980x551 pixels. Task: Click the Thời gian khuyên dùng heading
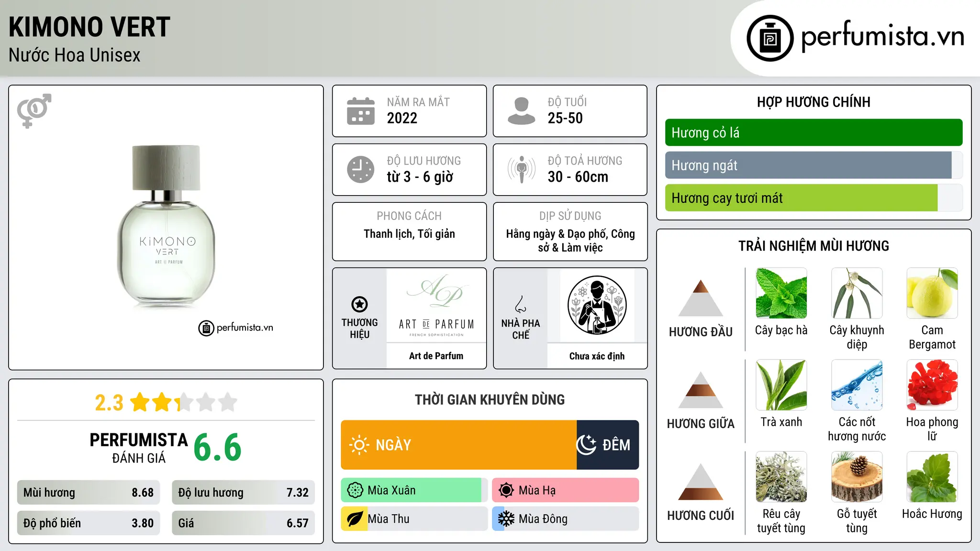pyautogui.click(x=490, y=399)
